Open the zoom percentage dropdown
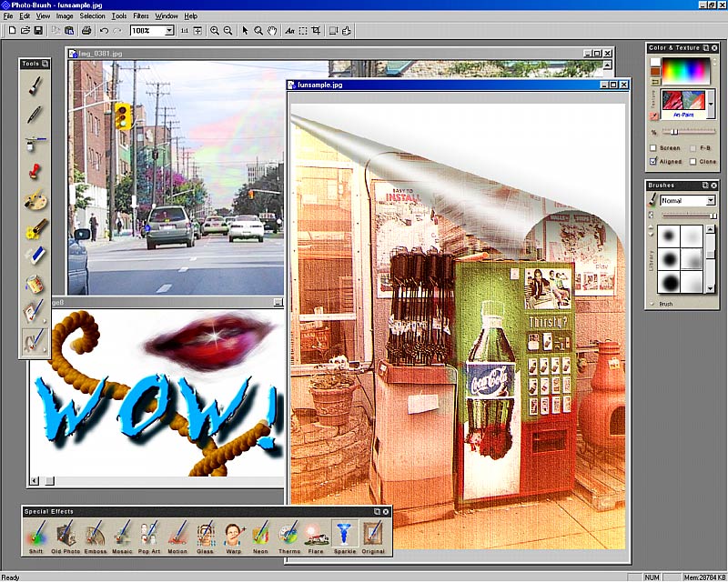Viewport: 728px width, 582px height. [x=168, y=30]
